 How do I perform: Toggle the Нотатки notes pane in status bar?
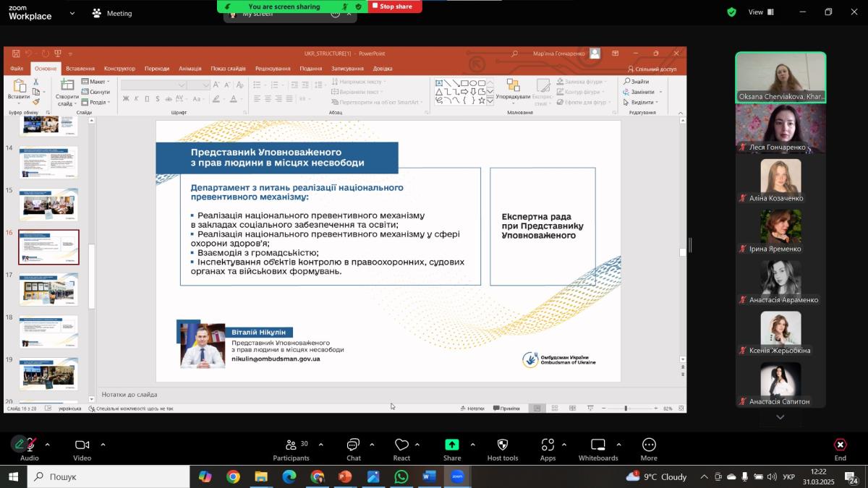click(472, 408)
